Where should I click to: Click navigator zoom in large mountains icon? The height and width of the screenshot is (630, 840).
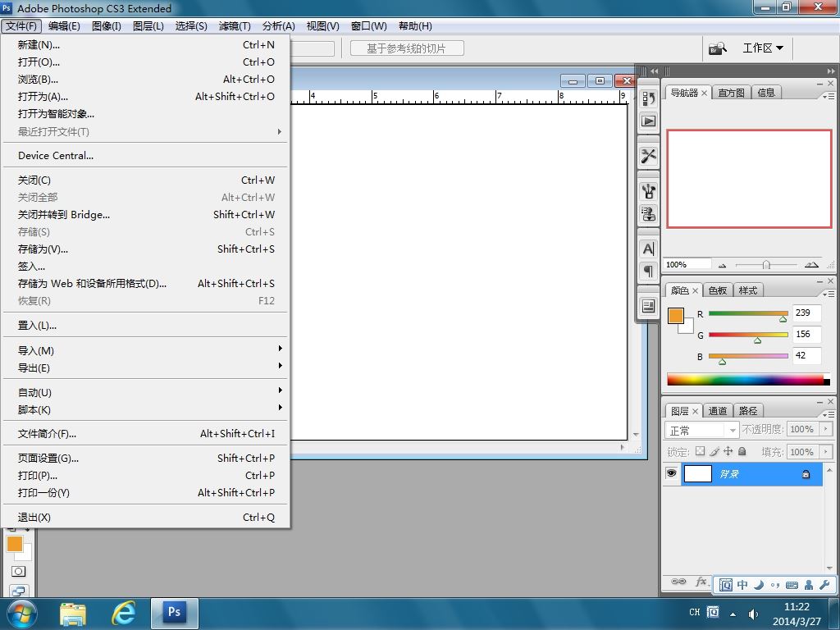coord(811,265)
